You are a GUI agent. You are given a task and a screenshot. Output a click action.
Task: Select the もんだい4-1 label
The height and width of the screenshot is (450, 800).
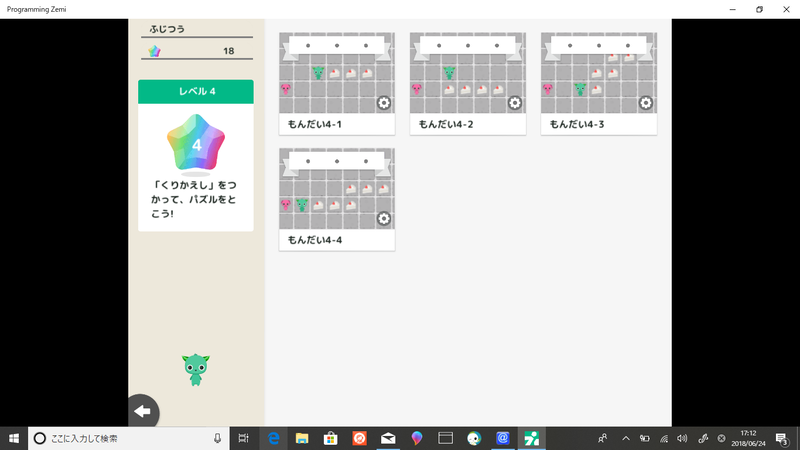pos(315,124)
